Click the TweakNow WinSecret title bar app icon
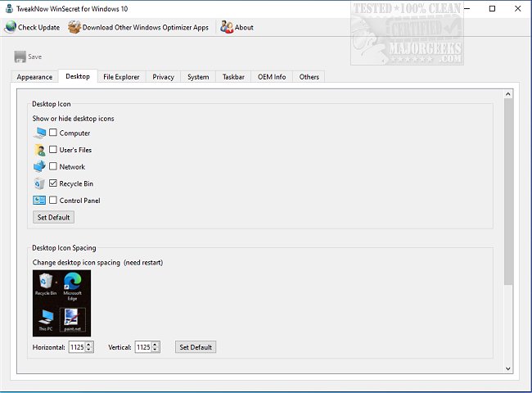Viewport: 532px width, 393px height. tap(9, 8)
